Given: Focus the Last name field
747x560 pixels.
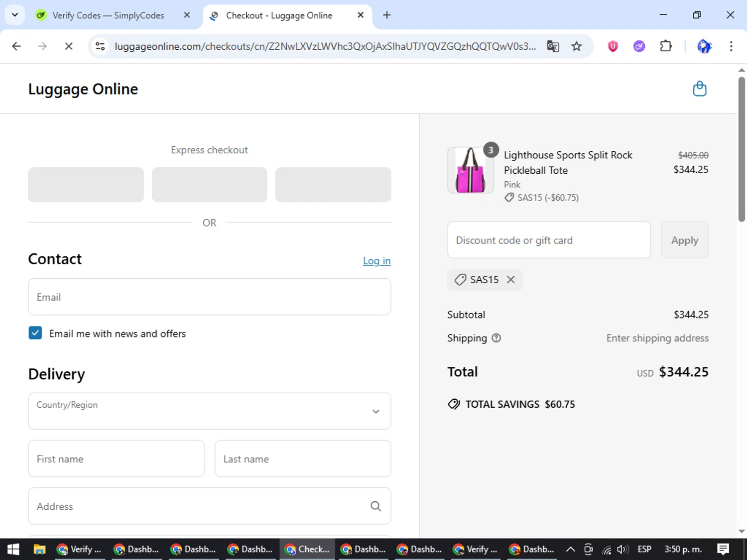Looking at the screenshot, I should [303, 458].
